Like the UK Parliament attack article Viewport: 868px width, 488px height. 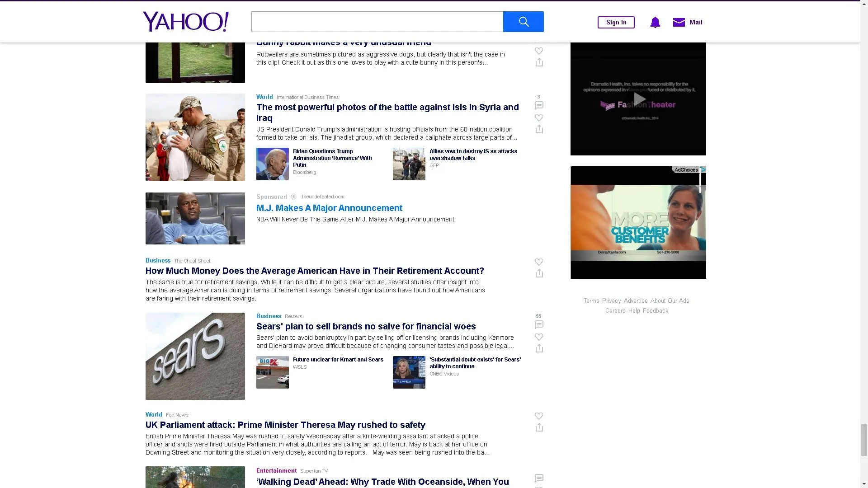pyautogui.click(x=538, y=416)
